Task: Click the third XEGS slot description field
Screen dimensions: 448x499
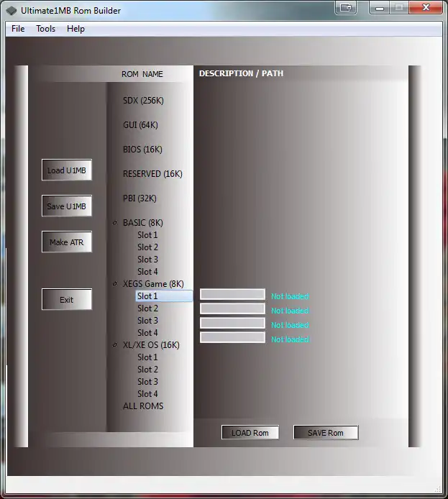Action: coord(232,323)
